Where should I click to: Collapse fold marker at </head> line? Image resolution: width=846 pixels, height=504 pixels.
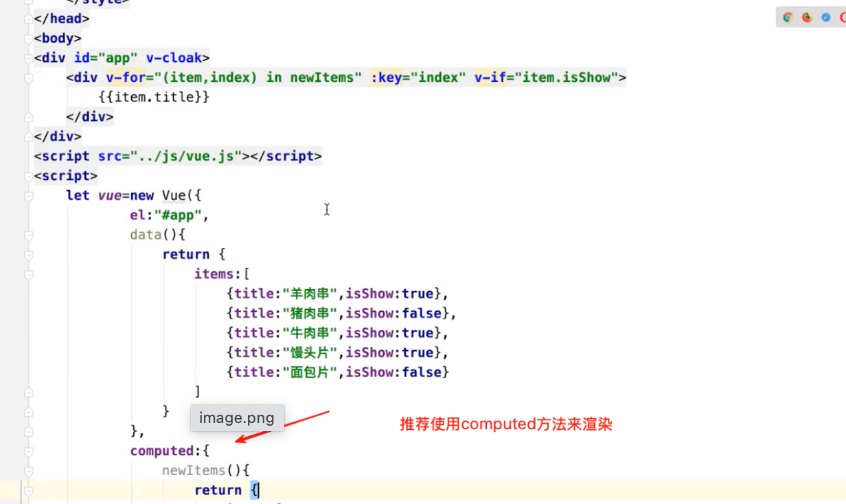[x=29, y=19]
